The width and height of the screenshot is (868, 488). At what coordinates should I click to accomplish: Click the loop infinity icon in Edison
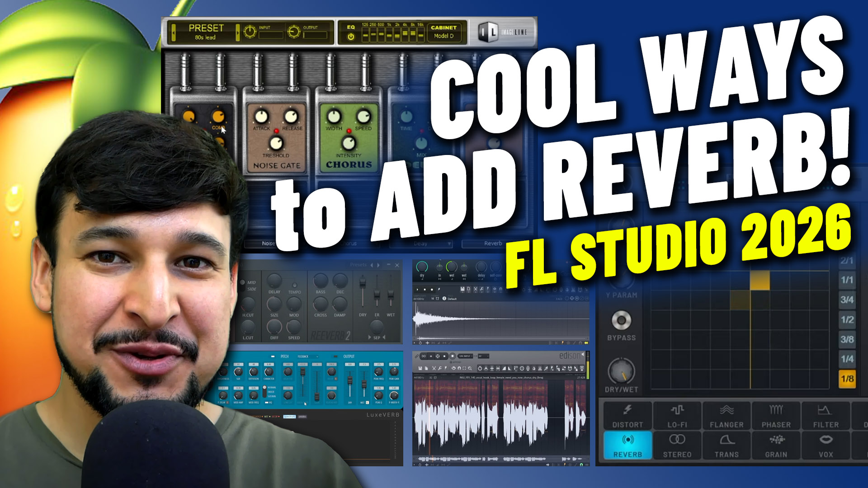coord(424,356)
